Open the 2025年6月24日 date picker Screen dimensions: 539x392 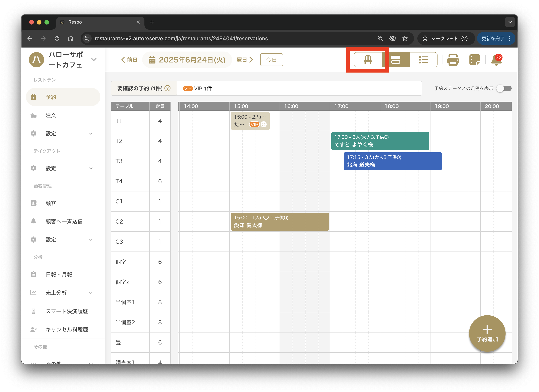pos(187,60)
